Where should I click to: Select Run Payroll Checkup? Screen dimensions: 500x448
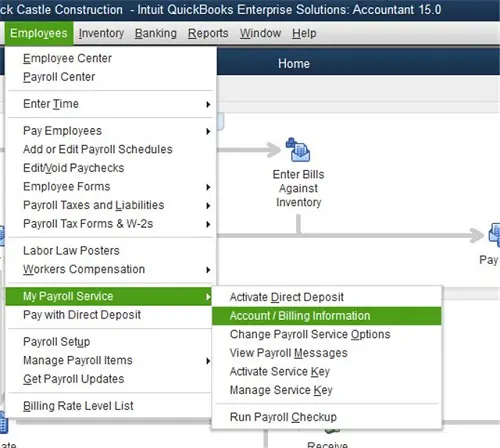coord(327,417)
